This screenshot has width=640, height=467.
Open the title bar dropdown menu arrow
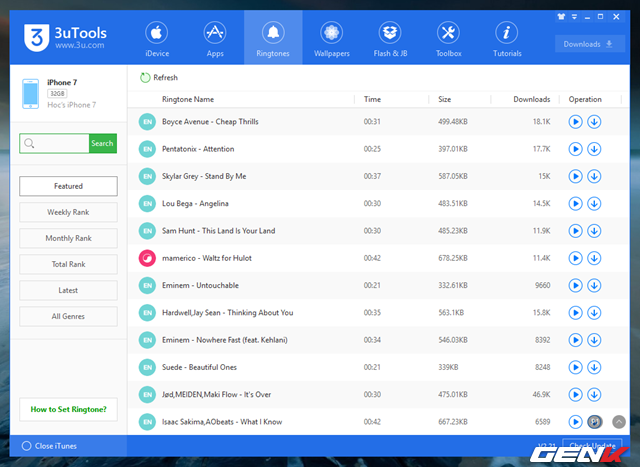click(x=574, y=17)
